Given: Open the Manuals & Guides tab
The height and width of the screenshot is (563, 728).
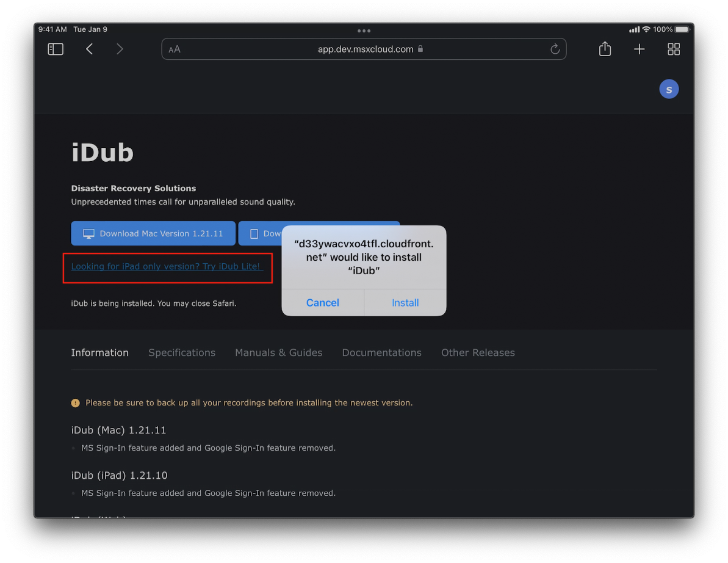Looking at the screenshot, I should pos(279,352).
